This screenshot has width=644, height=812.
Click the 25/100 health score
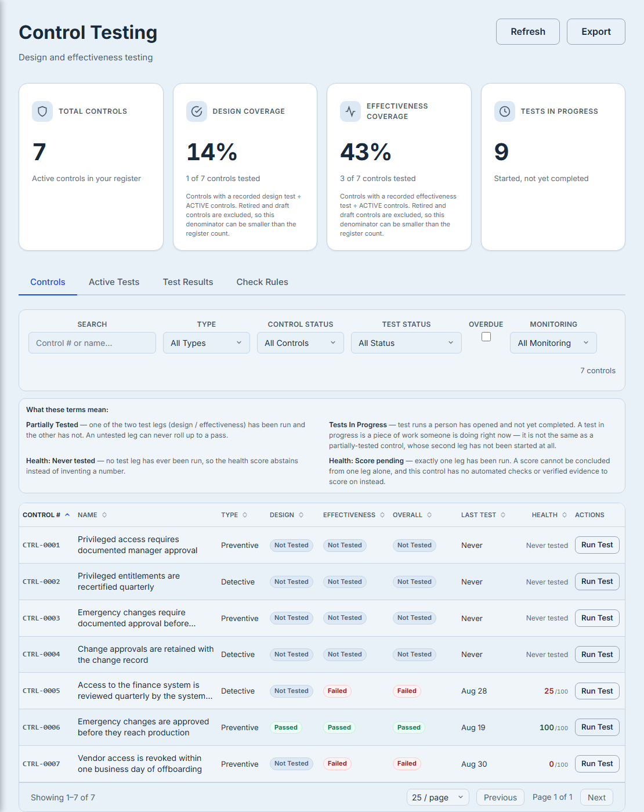tap(556, 691)
